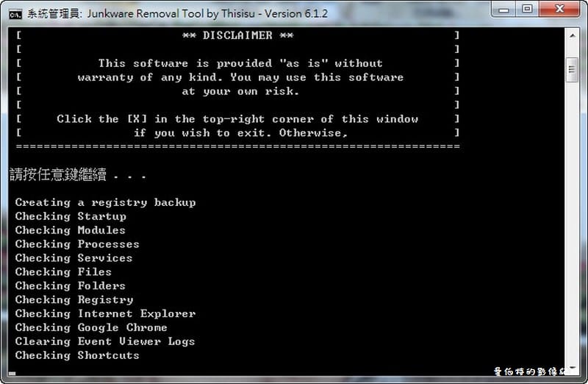Click the window title bar text
This screenshot has width=588, height=384.
[x=177, y=14]
